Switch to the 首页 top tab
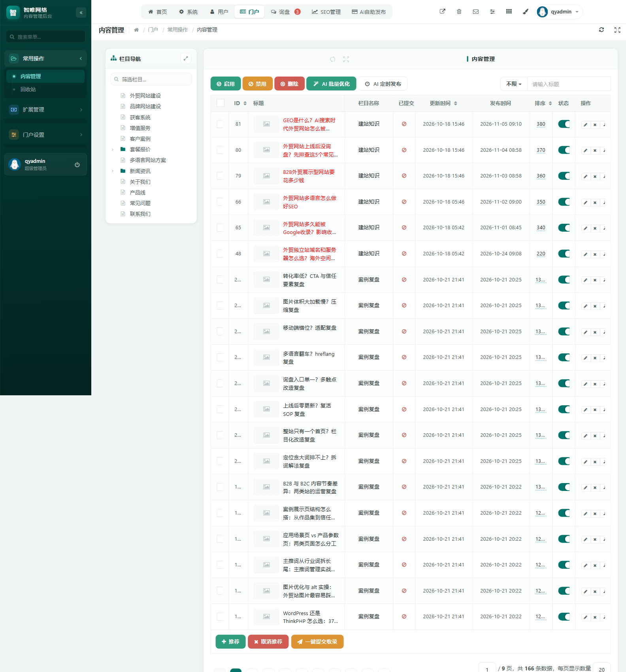The image size is (626, 672). click(158, 12)
